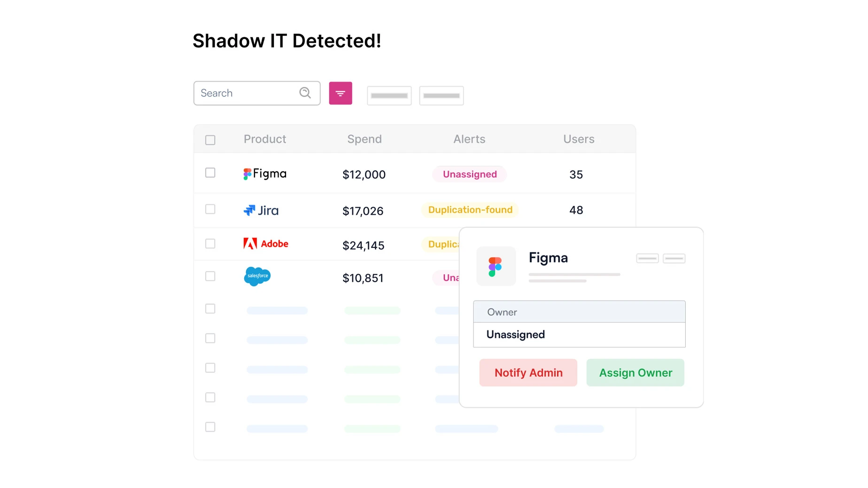Open the Owner dropdown in the Figma card
The width and height of the screenshot is (868, 488).
click(579, 311)
